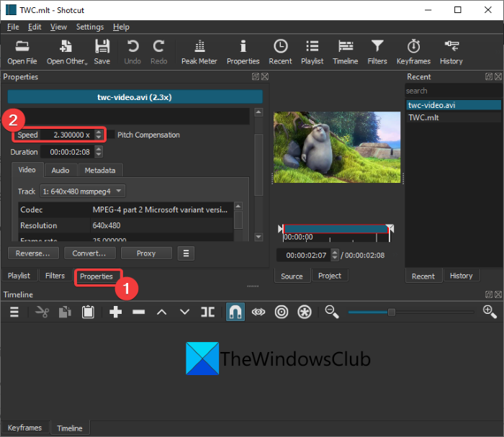Click the Convert... button
504x437 pixels.
point(89,253)
